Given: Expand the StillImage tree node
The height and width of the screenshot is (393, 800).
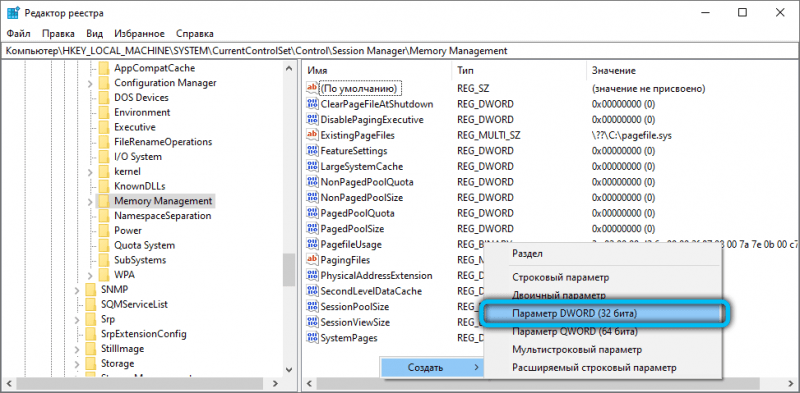Looking at the screenshot, I should (x=77, y=350).
